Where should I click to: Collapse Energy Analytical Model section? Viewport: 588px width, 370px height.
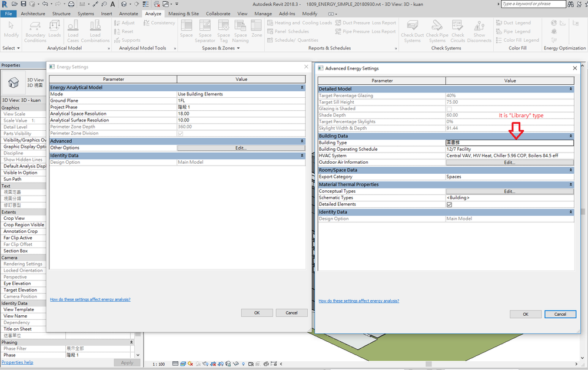pyautogui.click(x=303, y=87)
